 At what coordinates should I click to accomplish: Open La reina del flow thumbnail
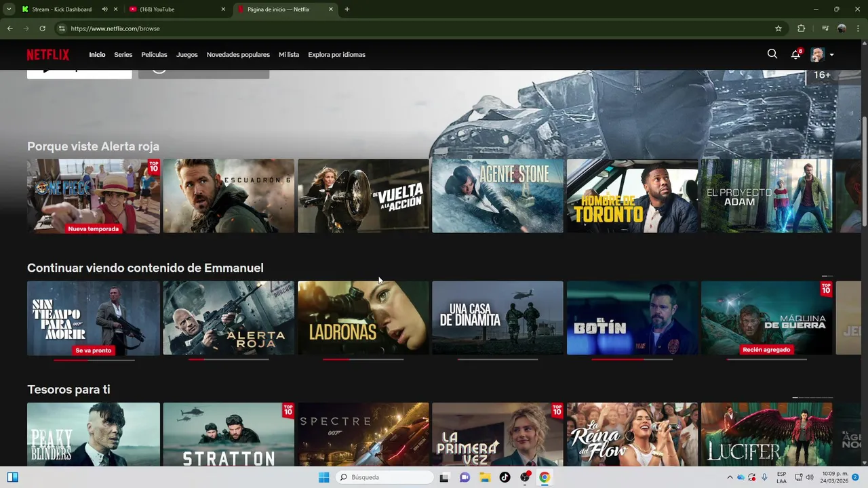632,434
